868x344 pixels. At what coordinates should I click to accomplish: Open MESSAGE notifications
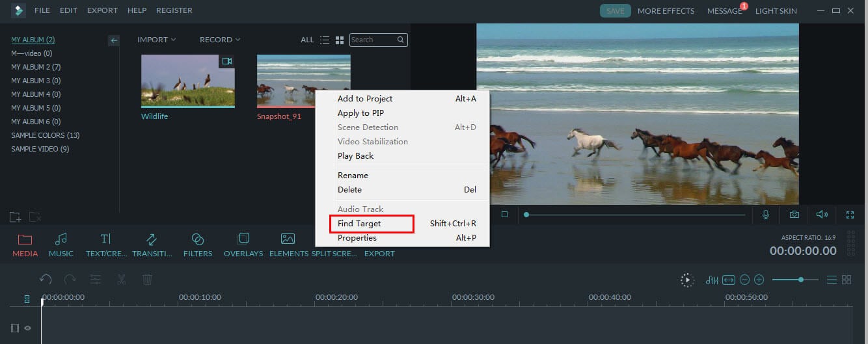tap(725, 11)
